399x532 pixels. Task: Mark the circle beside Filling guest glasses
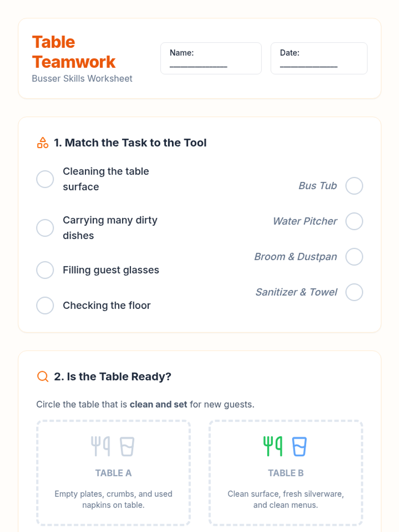(x=45, y=270)
